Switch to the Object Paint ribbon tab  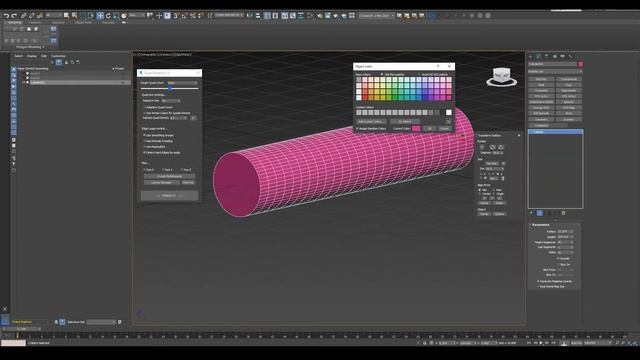pos(83,22)
